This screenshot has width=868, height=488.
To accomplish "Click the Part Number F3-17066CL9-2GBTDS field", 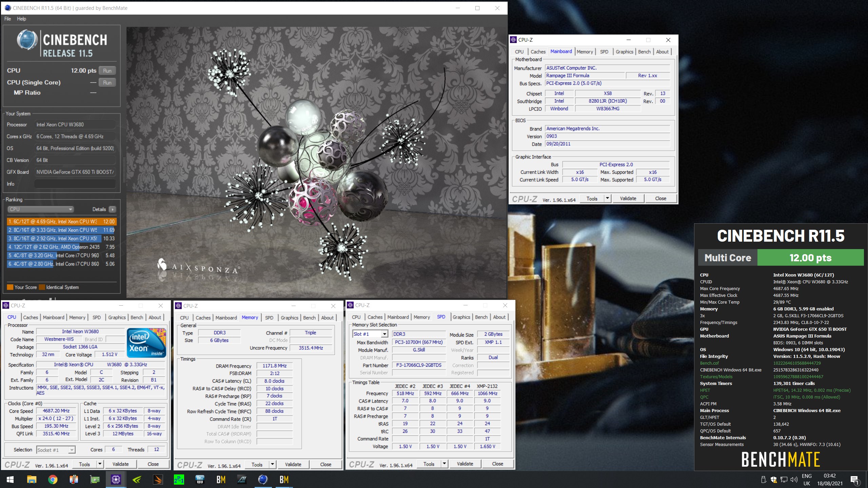I will pos(419,365).
